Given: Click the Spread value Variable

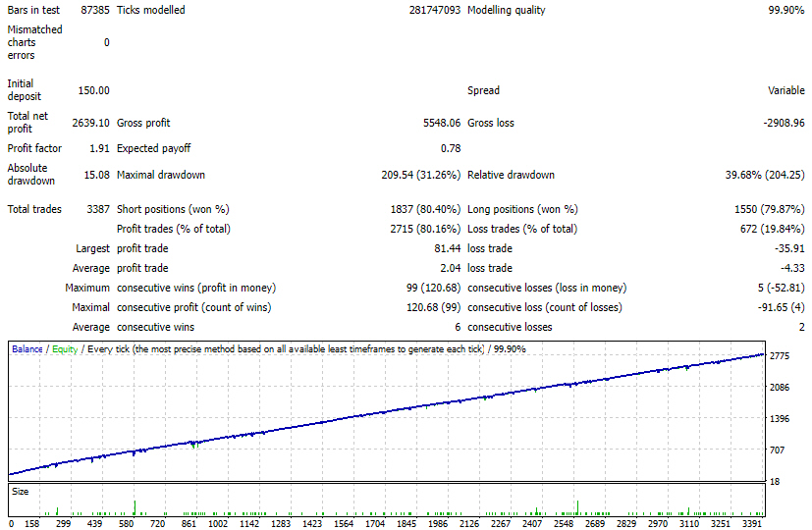Looking at the screenshot, I should tap(786, 90).
